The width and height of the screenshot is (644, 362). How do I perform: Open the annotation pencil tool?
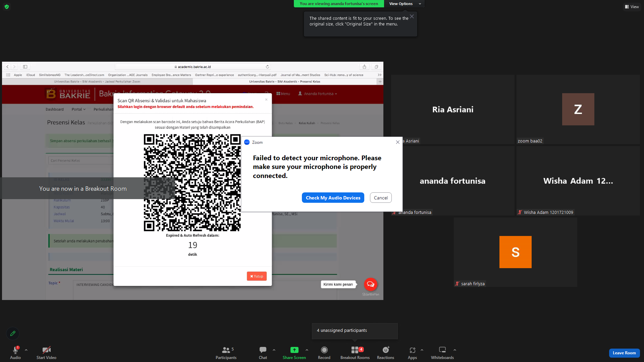point(13,334)
